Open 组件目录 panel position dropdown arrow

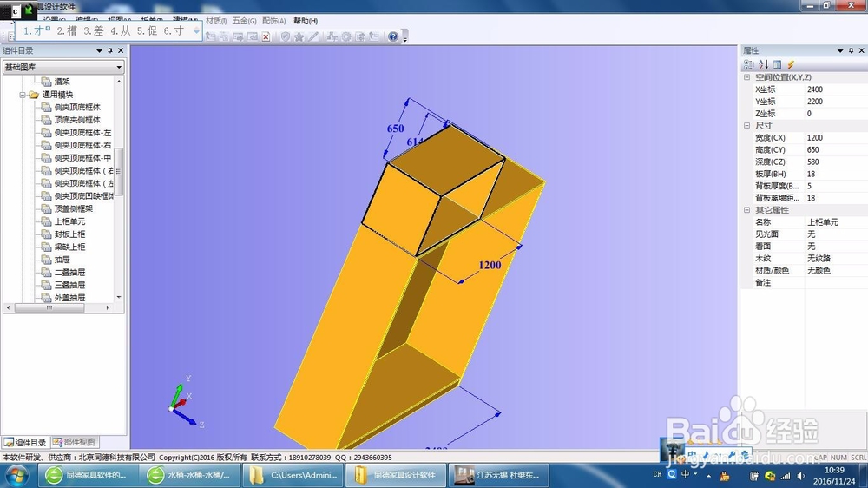[x=99, y=50]
